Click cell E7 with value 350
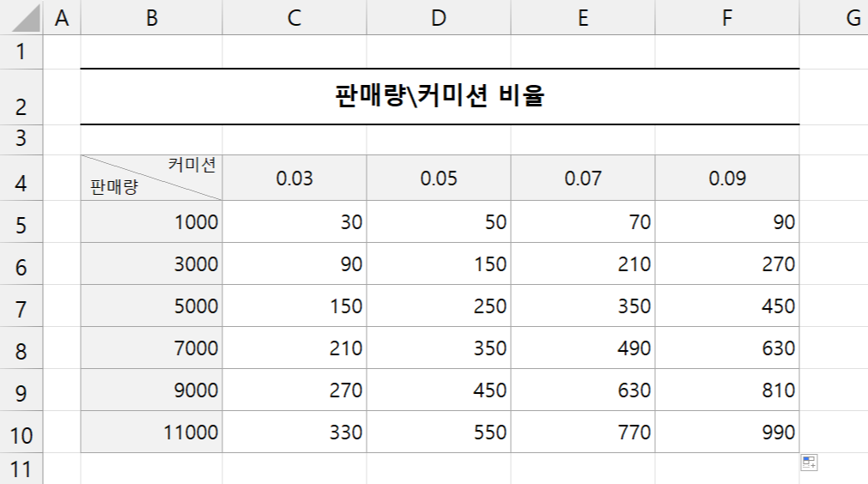Viewport: 868px width, 484px height. [583, 306]
